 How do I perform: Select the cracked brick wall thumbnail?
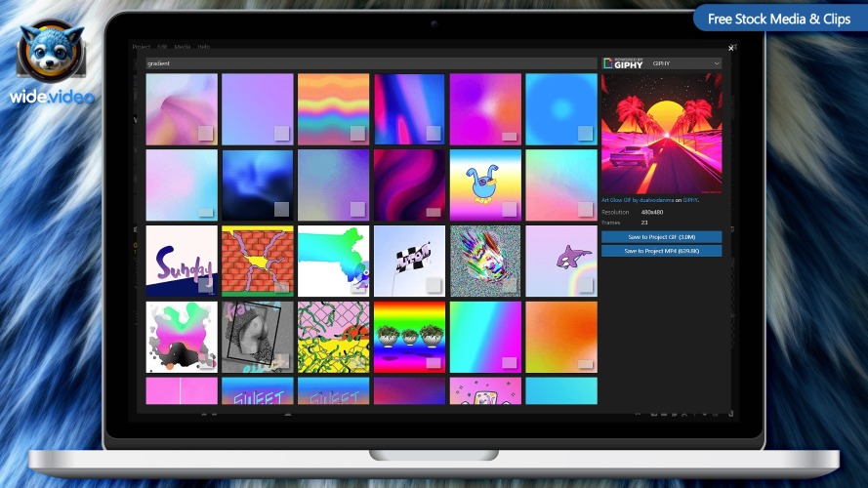pyautogui.click(x=258, y=262)
